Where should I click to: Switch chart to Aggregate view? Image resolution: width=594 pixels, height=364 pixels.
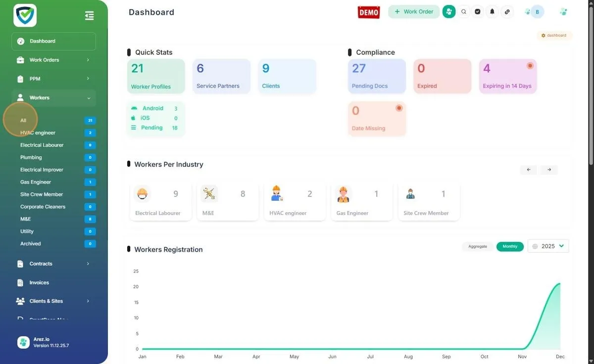(x=478, y=246)
